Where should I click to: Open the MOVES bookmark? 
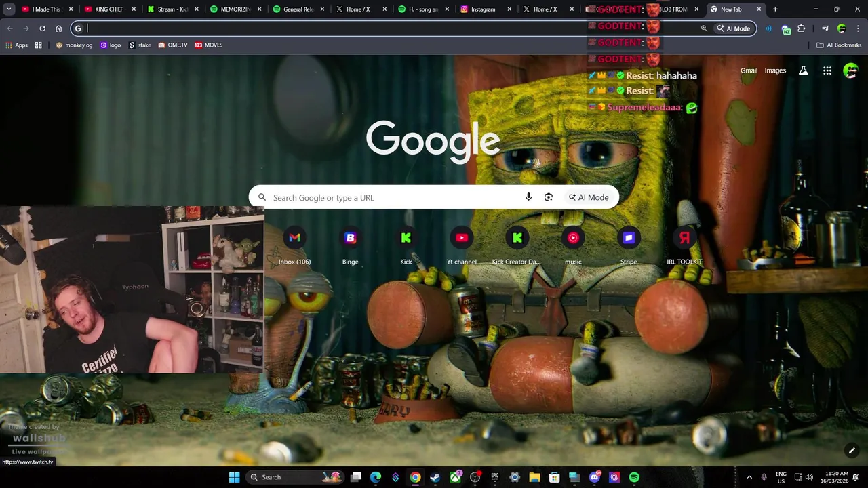click(208, 45)
